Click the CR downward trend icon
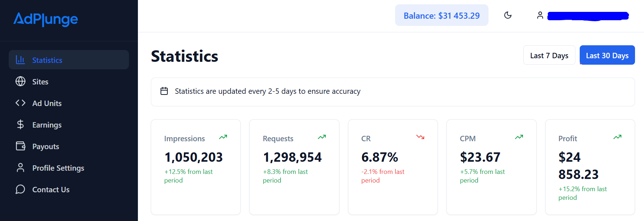 [x=420, y=137]
